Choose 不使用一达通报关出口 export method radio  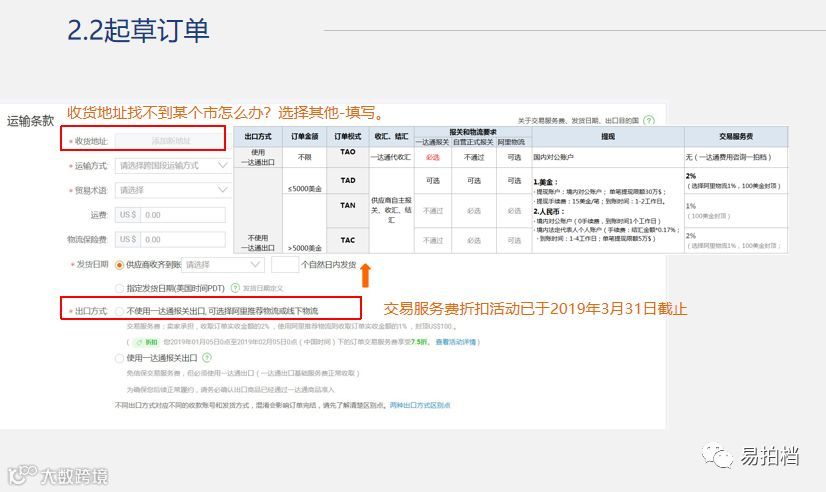click(x=120, y=311)
